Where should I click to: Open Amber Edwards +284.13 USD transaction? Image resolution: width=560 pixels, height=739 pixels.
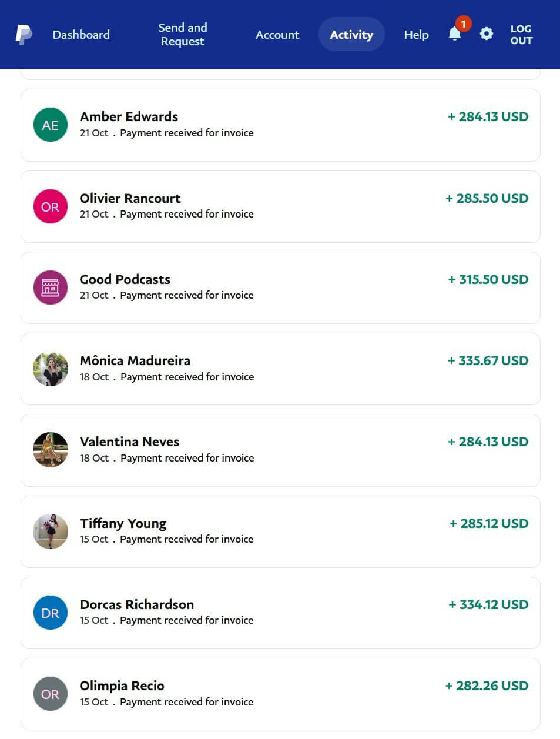(x=488, y=116)
